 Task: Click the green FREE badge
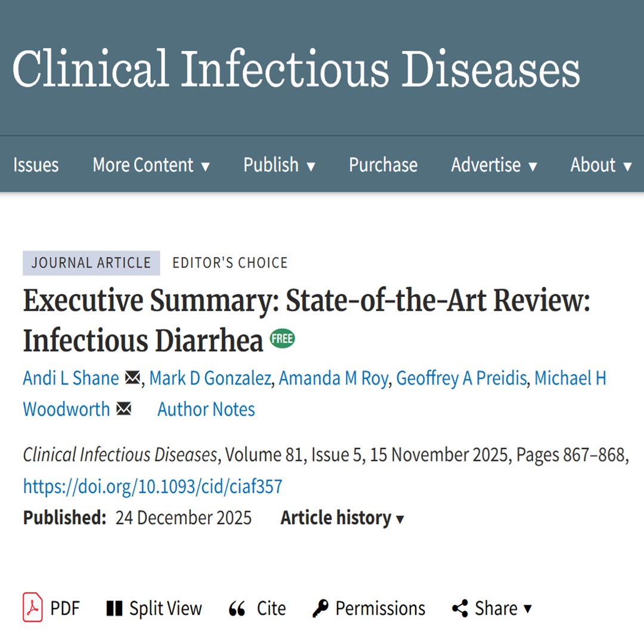coord(283,339)
